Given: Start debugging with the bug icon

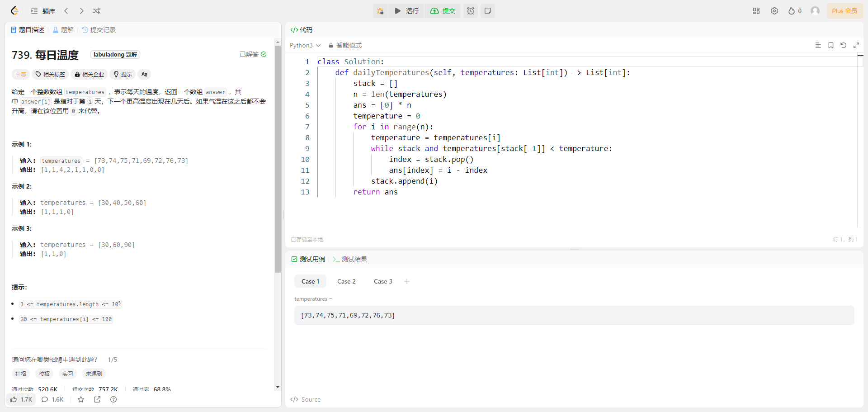Looking at the screenshot, I should click(380, 11).
